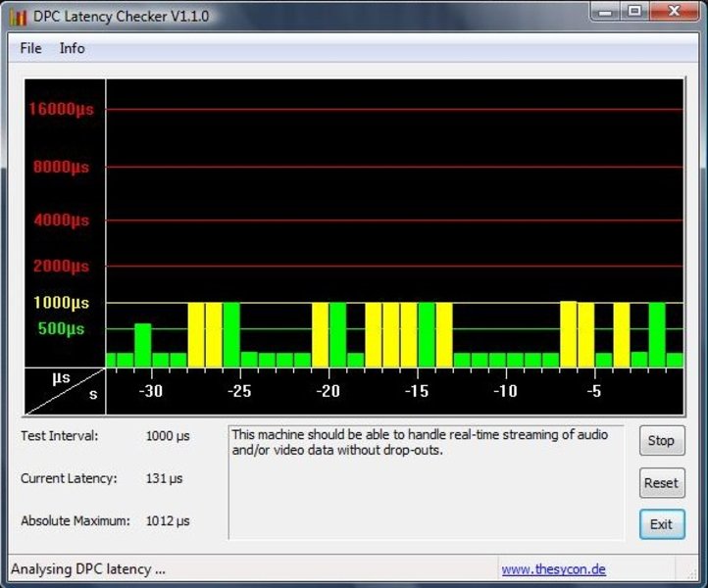
Task: Reset the latency measurements
Action: click(x=661, y=482)
